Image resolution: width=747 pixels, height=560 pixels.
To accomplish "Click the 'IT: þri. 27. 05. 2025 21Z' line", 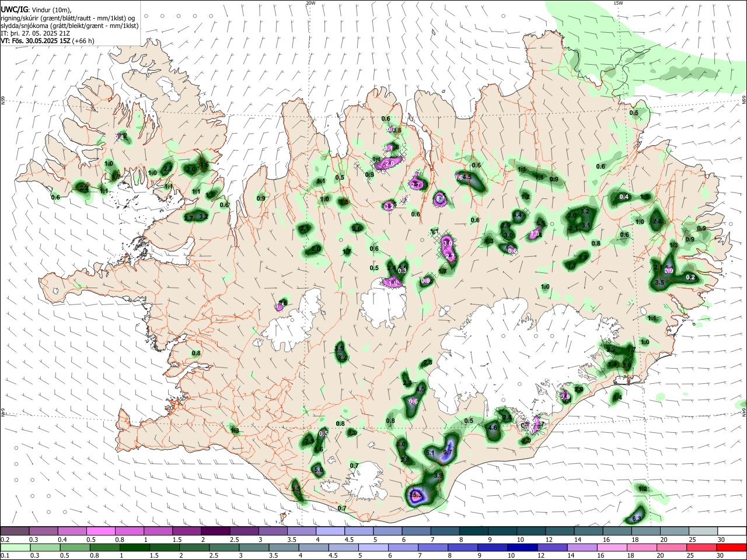I will click(x=34, y=33).
